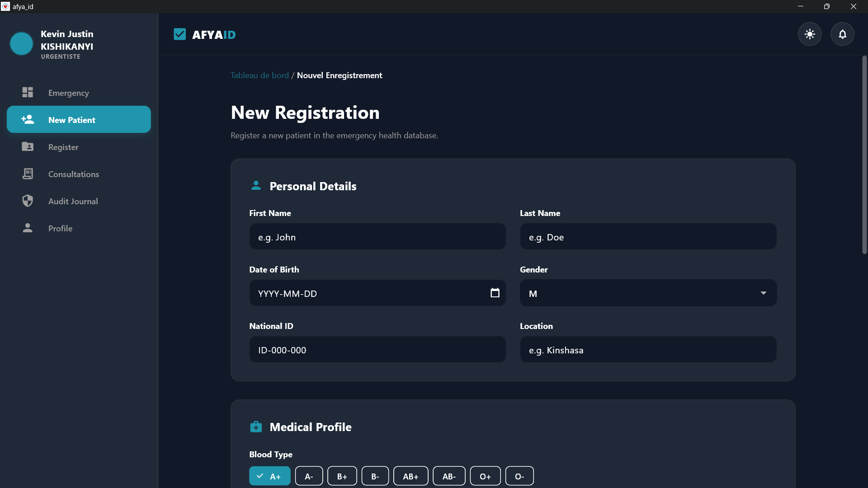Click the Audit Journal shield icon
This screenshot has width=868, height=488.
pos(28,201)
